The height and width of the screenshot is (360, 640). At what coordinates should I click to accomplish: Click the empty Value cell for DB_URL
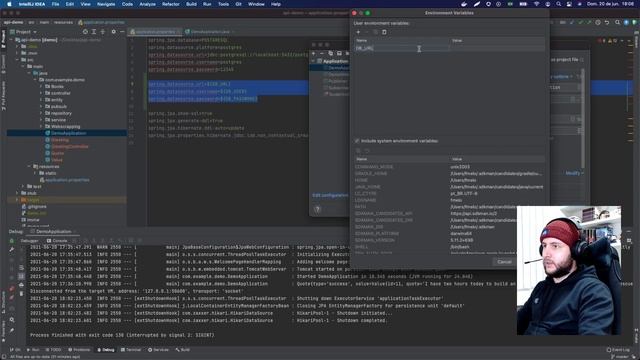(497, 48)
